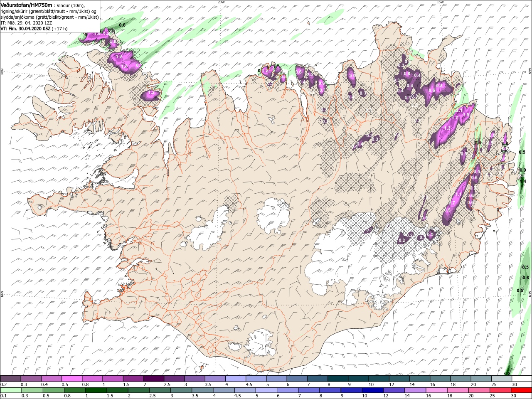Select pale grey swatch labeled 25, upper row
532x399 pixels.
pyautogui.click(x=501, y=379)
